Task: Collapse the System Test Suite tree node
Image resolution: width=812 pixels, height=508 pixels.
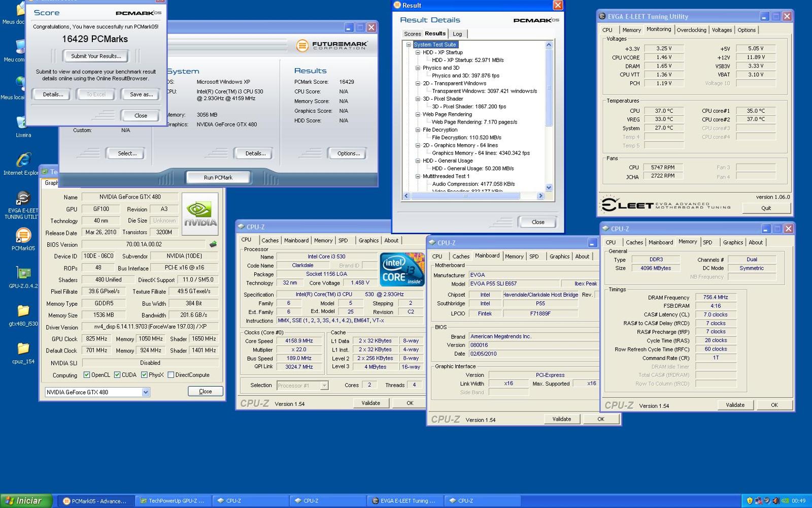Action: tap(409, 45)
